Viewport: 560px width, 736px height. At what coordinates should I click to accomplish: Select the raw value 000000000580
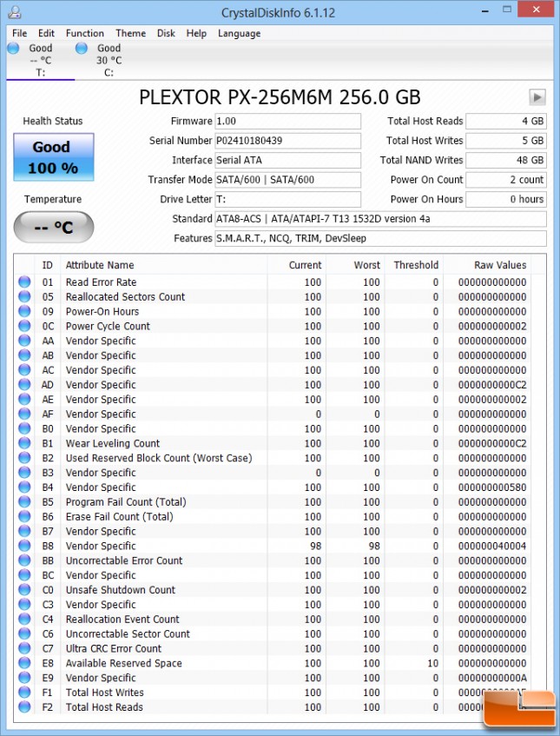[x=492, y=487]
